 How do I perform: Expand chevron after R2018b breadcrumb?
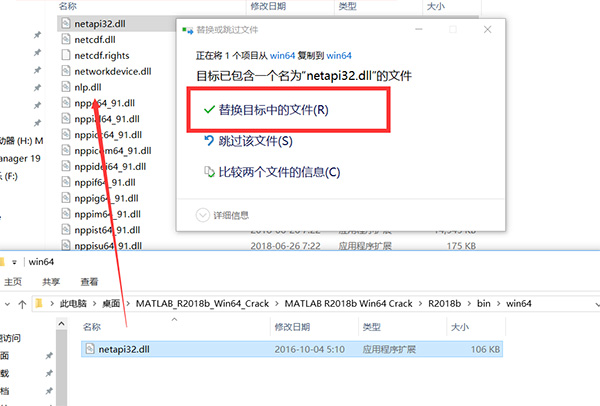469,304
